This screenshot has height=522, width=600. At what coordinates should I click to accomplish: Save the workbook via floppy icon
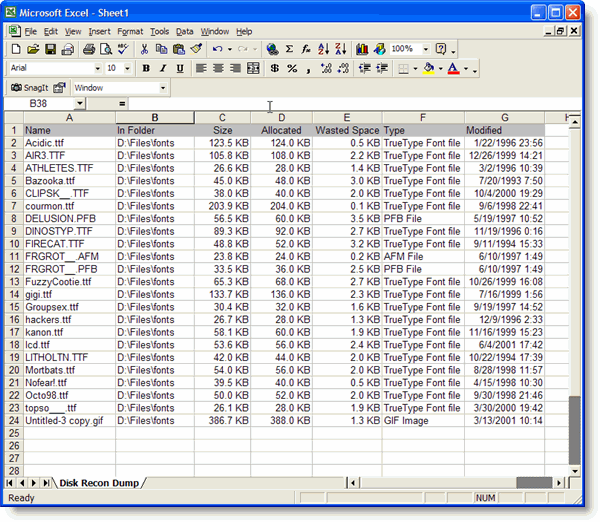tap(51, 49)
